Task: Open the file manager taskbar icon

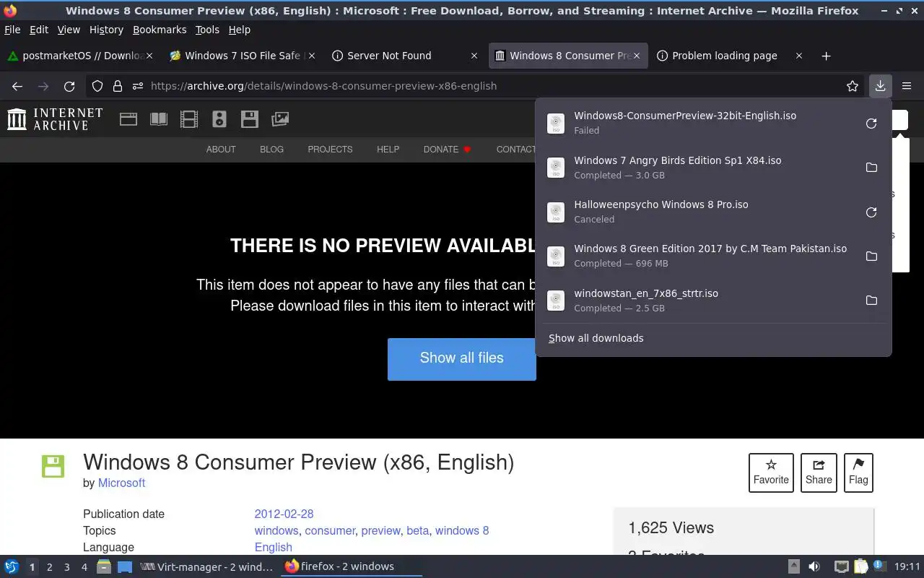Action: click(104, 567)
